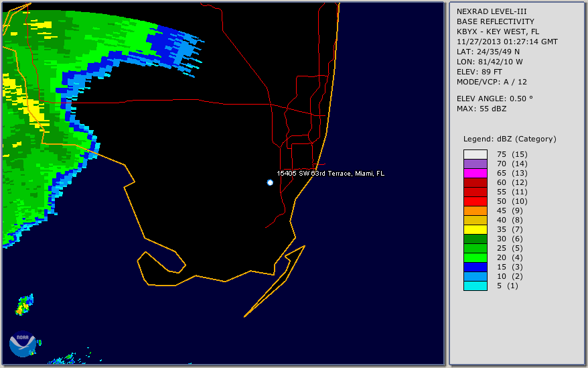Image resolution: width=588 pixels, height=368 pixels.
Task: Click the 50 dBZ bright red legend swatch
Action: tap(475, 201)
